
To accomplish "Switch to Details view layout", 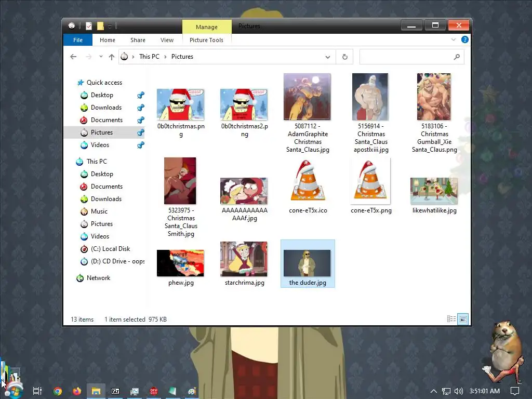I will [451, 319].
